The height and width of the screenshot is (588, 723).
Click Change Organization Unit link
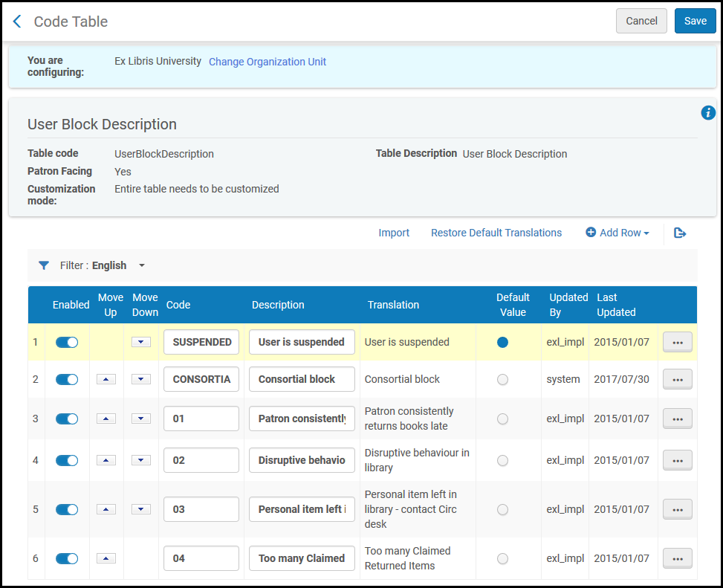(x=268, y=62)
